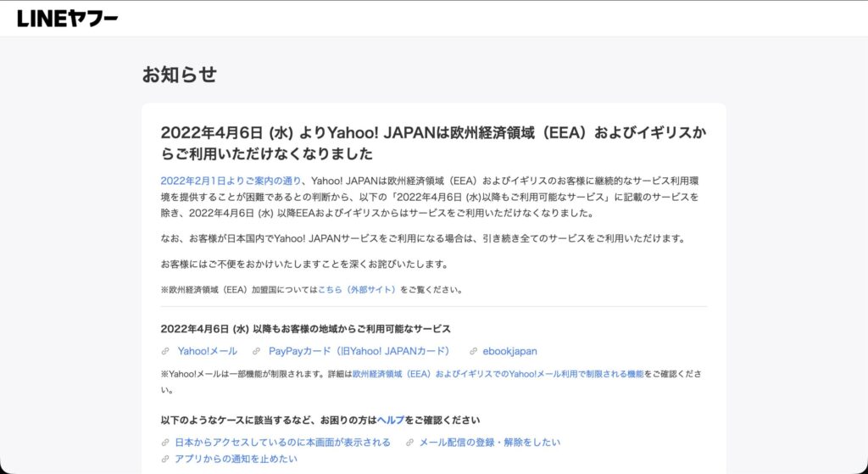Image resolution: width=868 pixels, height=474 pixels.
Task: Click the お知らせ page heading
Action: [x=180, y=75]
